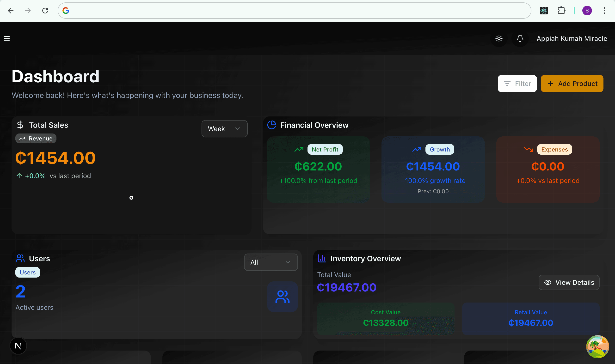Open the browser extensions puzzle icon

point(561,11)
